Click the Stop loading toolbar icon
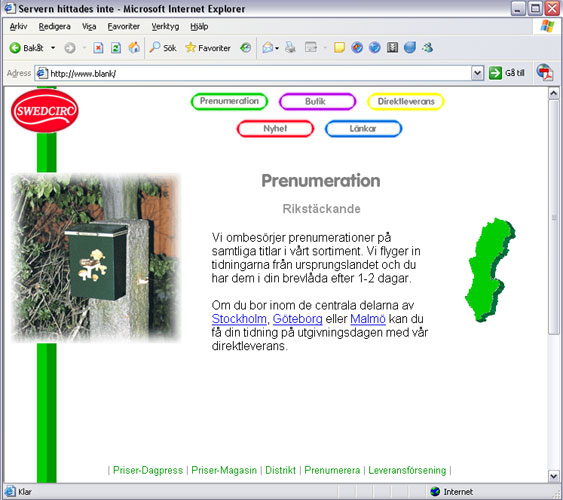 tap(98, 48)
